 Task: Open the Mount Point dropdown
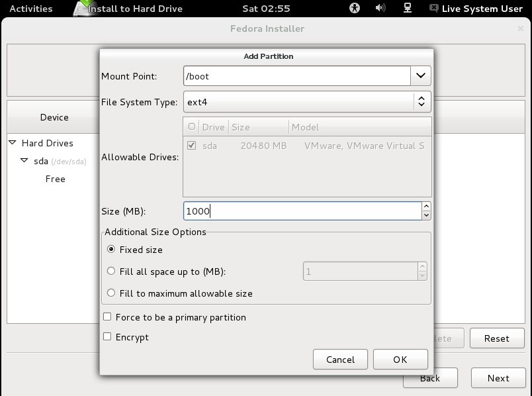pos(420,75)
